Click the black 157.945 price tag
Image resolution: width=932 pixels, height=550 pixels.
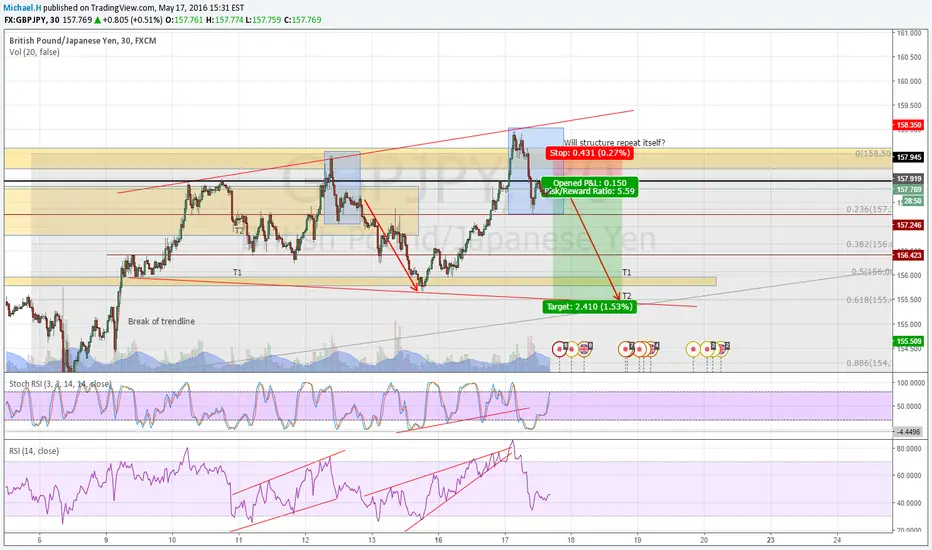[909, 157]
